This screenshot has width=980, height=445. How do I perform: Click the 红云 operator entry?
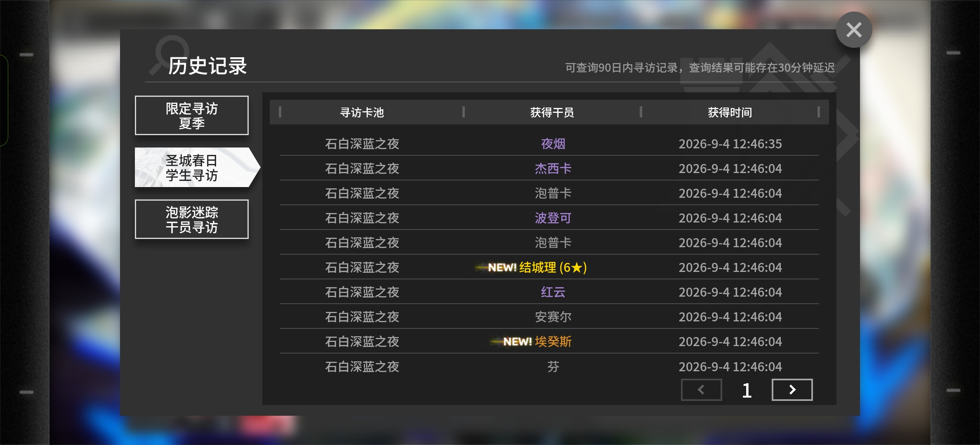(553, 292)
